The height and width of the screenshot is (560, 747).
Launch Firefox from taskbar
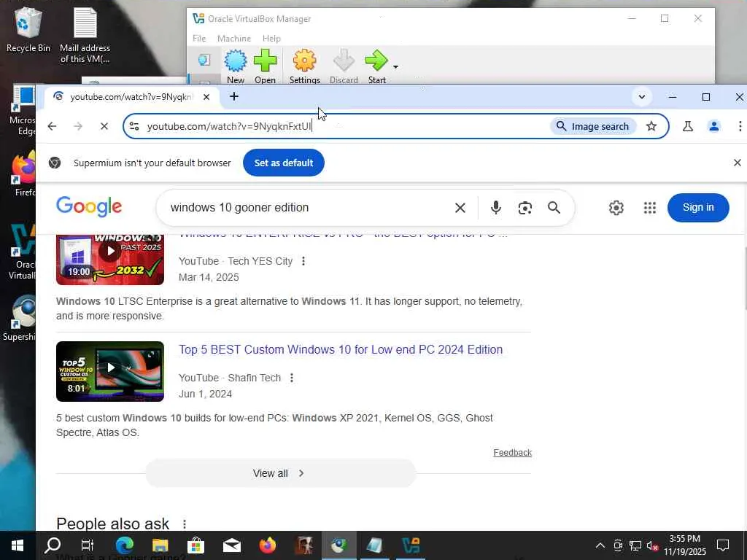[267, 545]
